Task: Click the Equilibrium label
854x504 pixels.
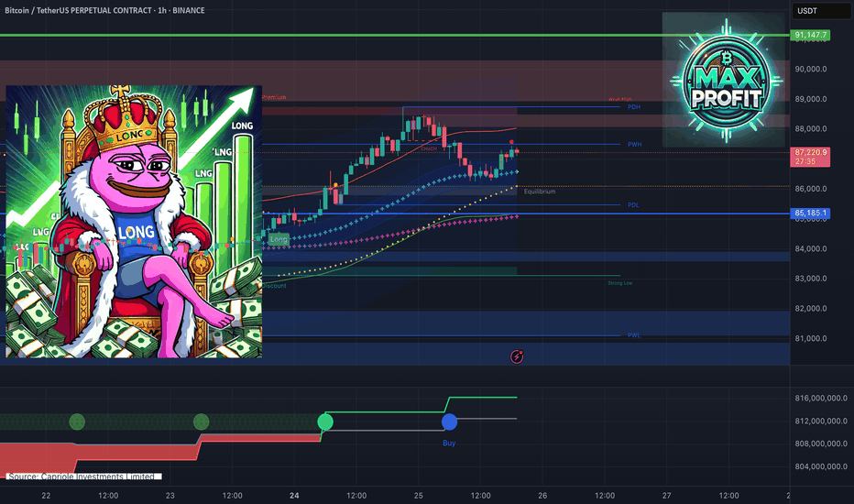Action: (540, 192)
